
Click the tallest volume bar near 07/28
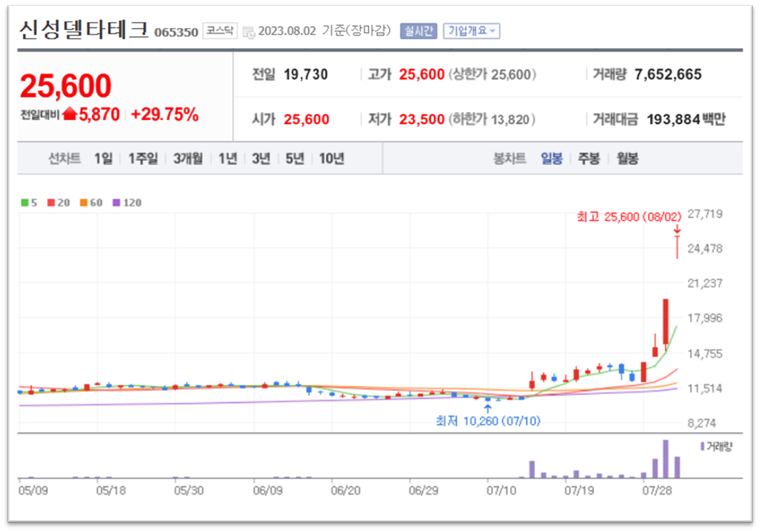click(666, 459)
